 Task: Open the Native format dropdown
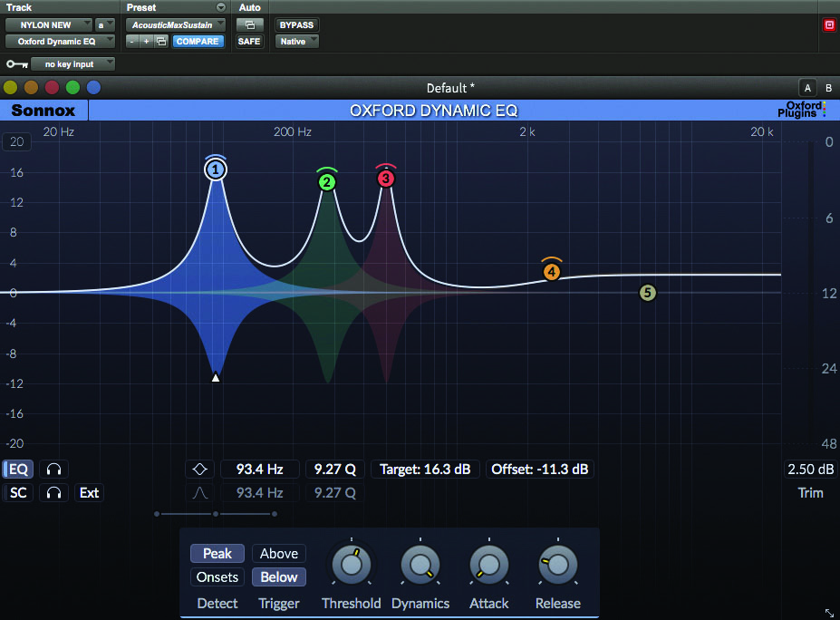pyautogui.click(x=297, y=42)
